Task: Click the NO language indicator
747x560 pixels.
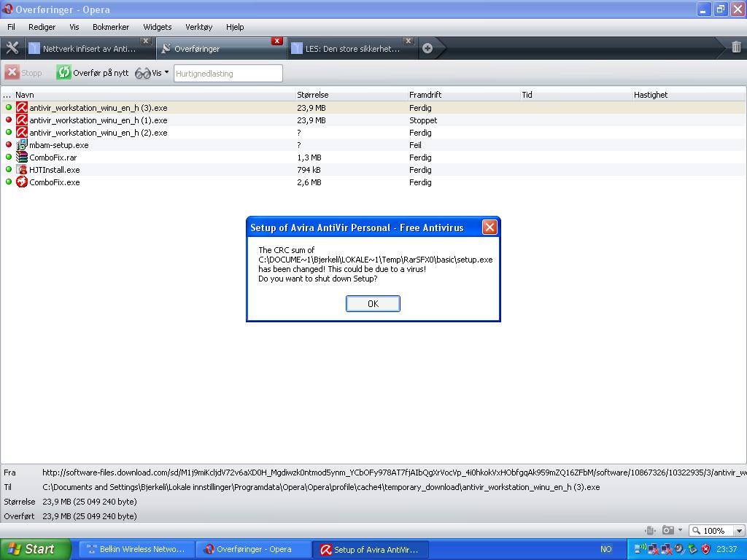Action: coord(606,549)
